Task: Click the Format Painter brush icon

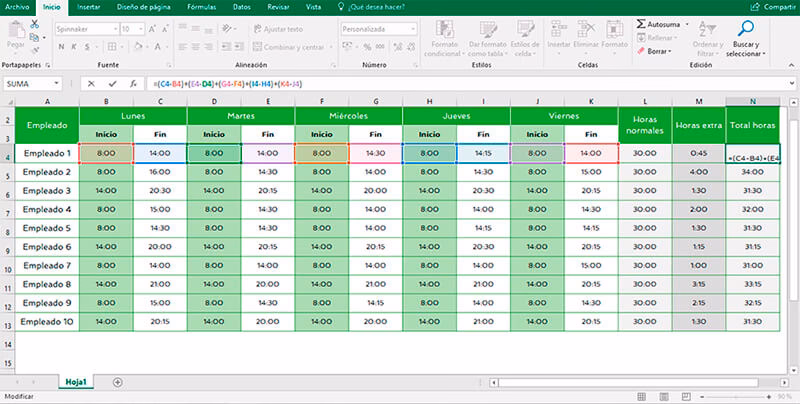Action: point(34,50)
